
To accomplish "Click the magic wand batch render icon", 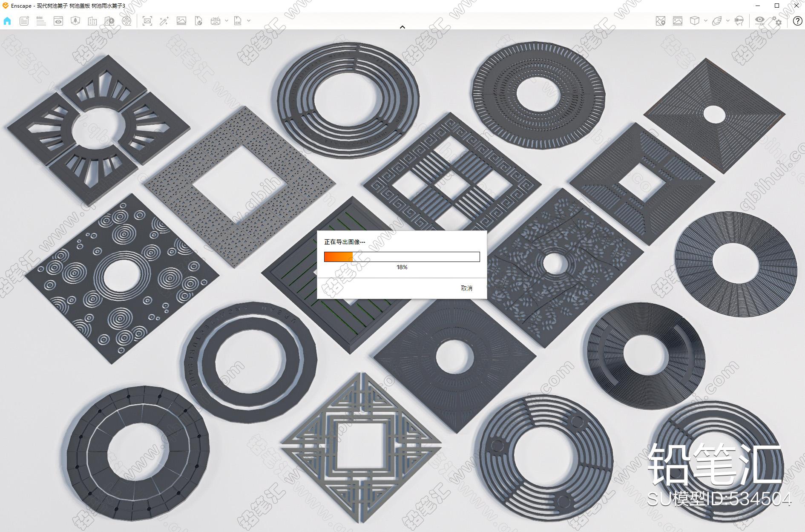I will 164,21.
